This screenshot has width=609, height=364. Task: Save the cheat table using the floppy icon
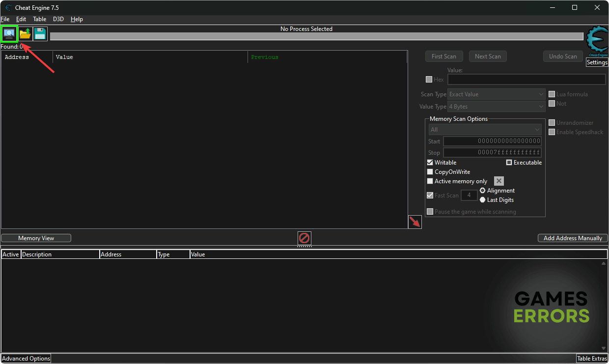pos(39,33)
